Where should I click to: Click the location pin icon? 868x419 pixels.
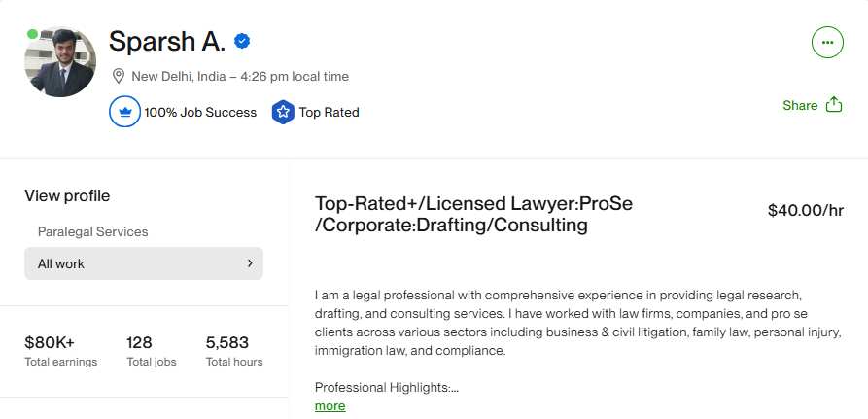[119, 76]
